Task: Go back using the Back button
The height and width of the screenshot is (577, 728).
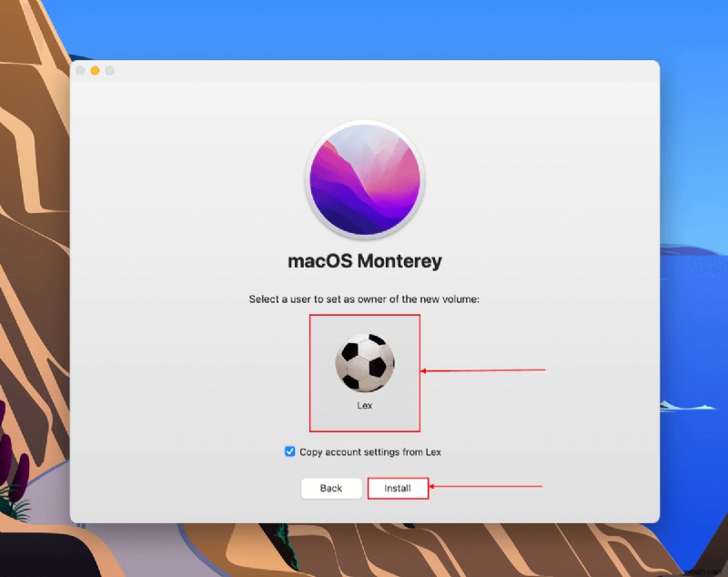Action: click(330, 488)
